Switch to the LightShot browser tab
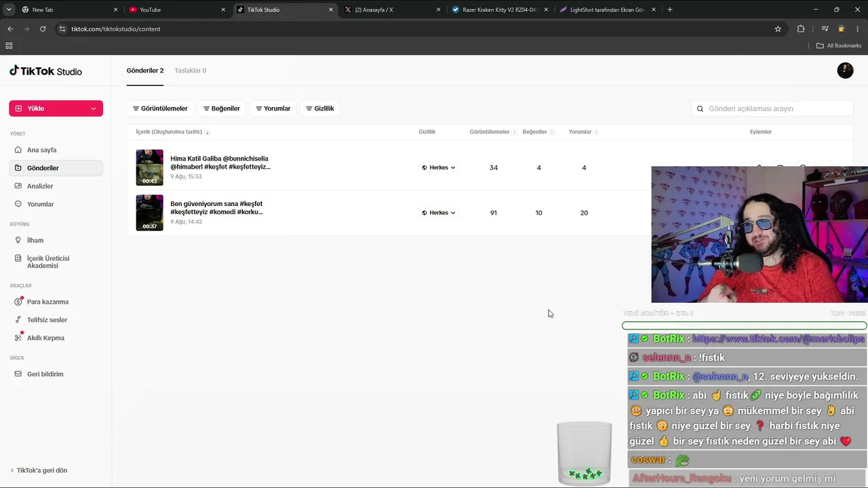The image size is (868, 488). 608,9
